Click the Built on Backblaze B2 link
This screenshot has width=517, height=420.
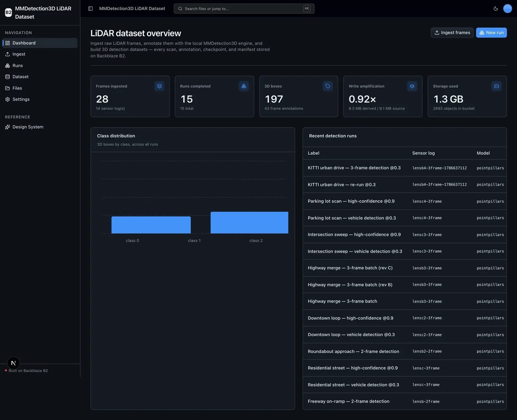pos(28,371)
